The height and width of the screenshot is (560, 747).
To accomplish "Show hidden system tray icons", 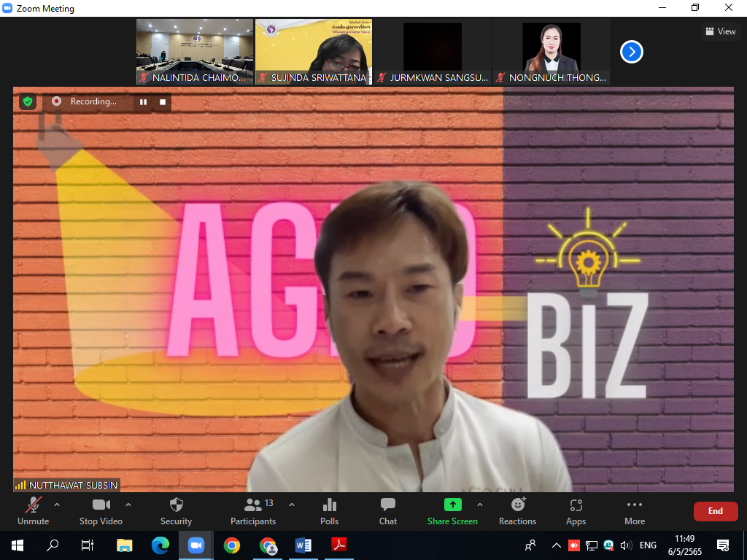I will coord(556,545).
